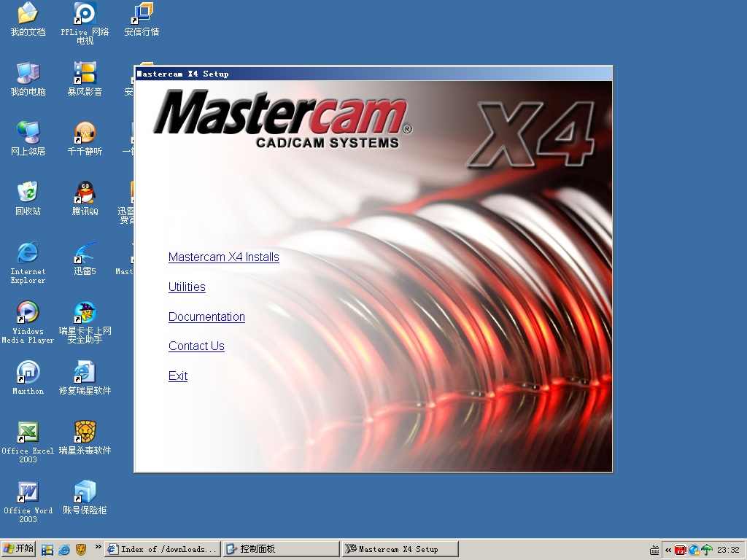
Task: Launch Rising antivirus lion quick launch icon
Action: (x=81, y=550)
